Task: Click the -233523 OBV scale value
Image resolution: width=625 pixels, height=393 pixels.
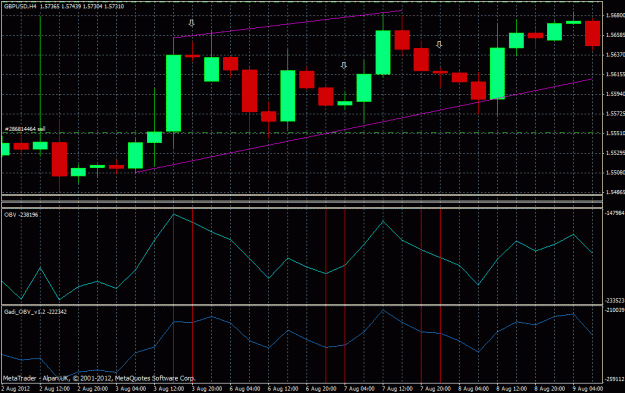Action: (x=614, y=301)
